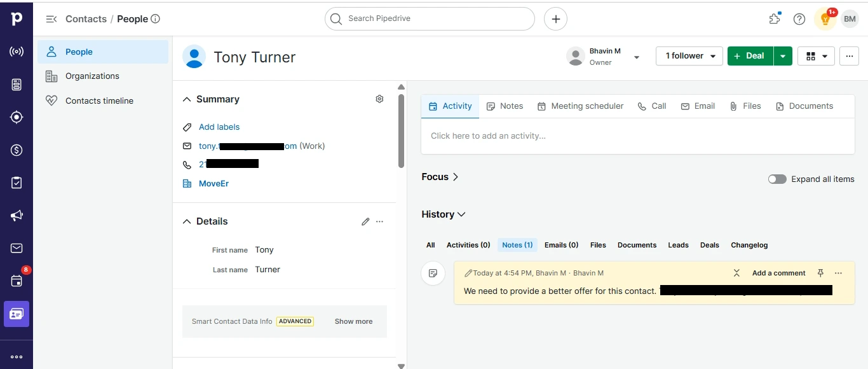Open the lightbulb Sales Assistant icon

click(x=825, y=19)
